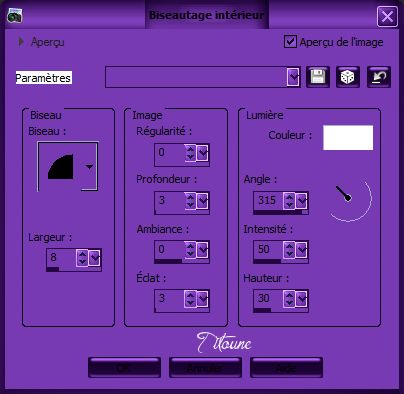Screen dimensions: 404x394
Task: Click the Lumière Couleur white swatch
Action: pyautogui.click(x=348, y=137)
